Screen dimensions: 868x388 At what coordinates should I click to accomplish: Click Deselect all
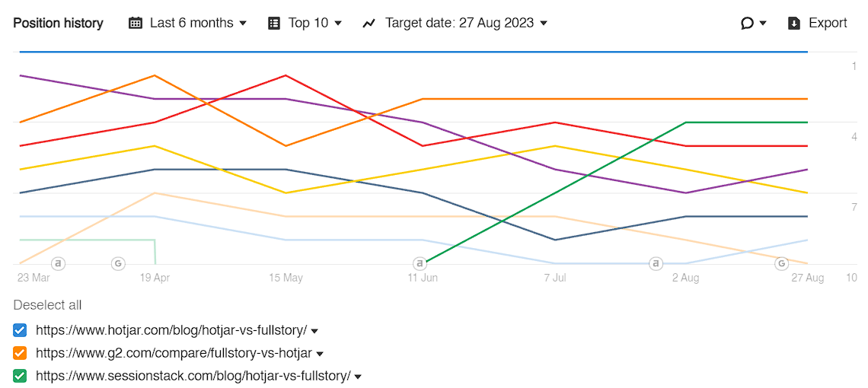(x=48, y=305)
